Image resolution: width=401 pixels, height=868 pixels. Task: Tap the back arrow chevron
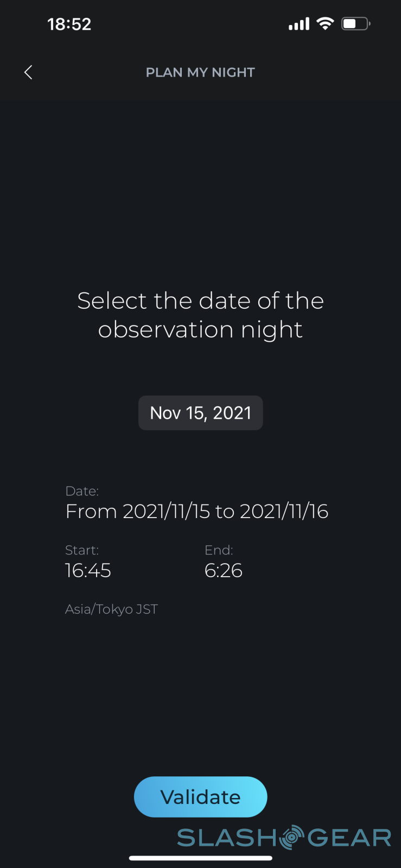point(28,72)
